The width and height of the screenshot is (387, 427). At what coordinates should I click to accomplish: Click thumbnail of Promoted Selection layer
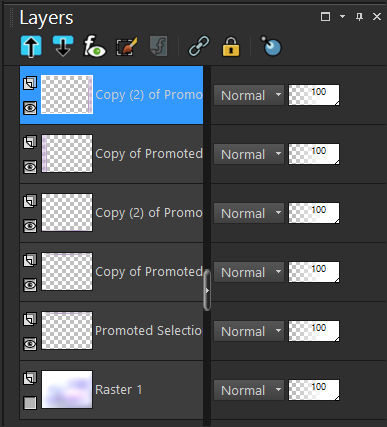pyautogui.click(x=67, y=330)
